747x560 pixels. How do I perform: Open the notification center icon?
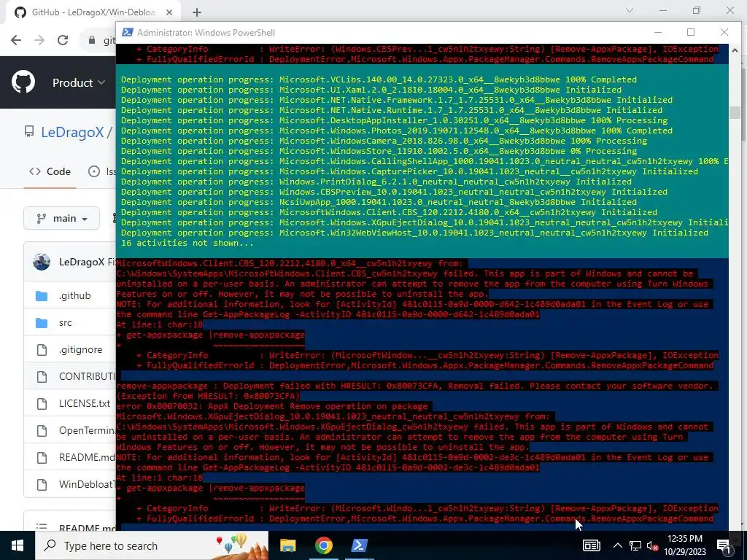(x=724, y=545)
